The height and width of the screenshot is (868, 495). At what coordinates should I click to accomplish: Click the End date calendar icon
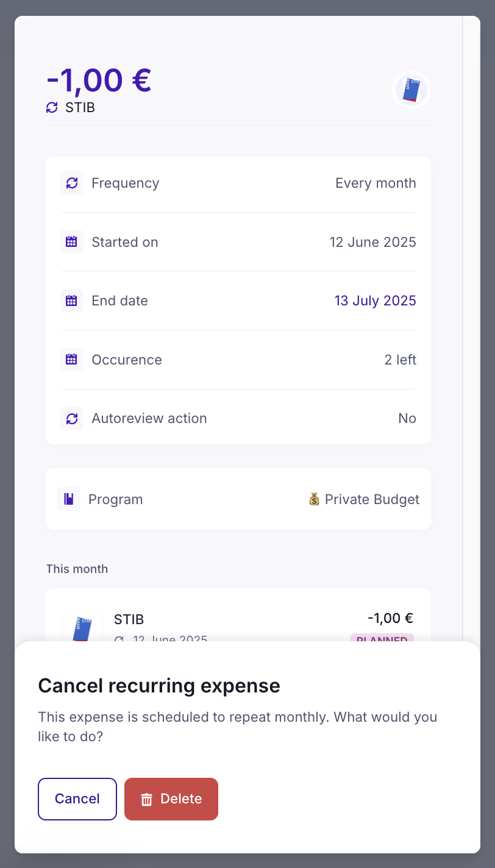(72, 301)
